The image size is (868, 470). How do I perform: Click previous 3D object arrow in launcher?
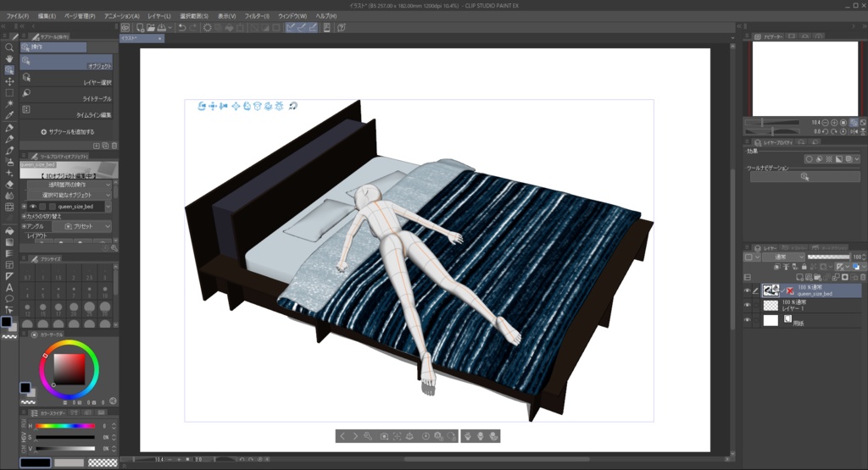click(x=342, y=436)
